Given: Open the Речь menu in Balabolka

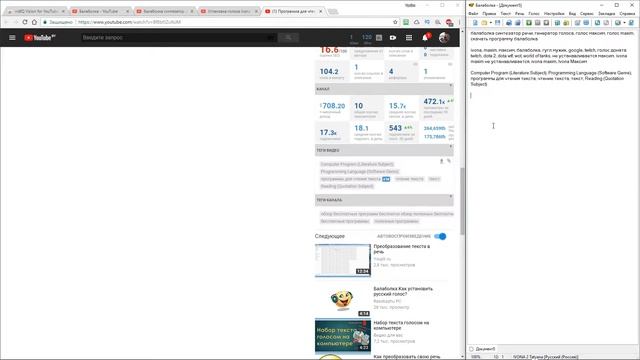Looking at the screenshot, I should pos(519,13).
